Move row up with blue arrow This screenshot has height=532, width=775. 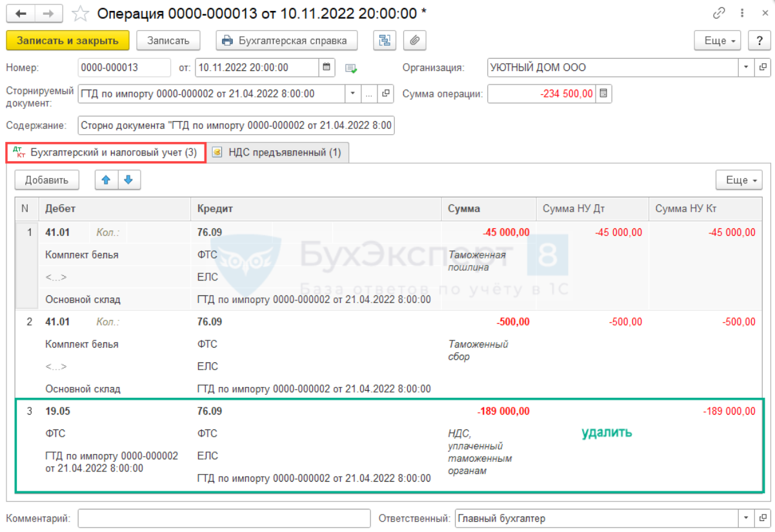tap(106, 180)
